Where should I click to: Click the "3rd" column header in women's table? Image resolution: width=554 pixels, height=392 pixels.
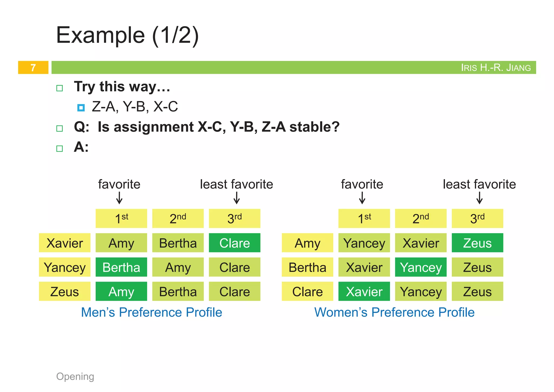point(477,219)
